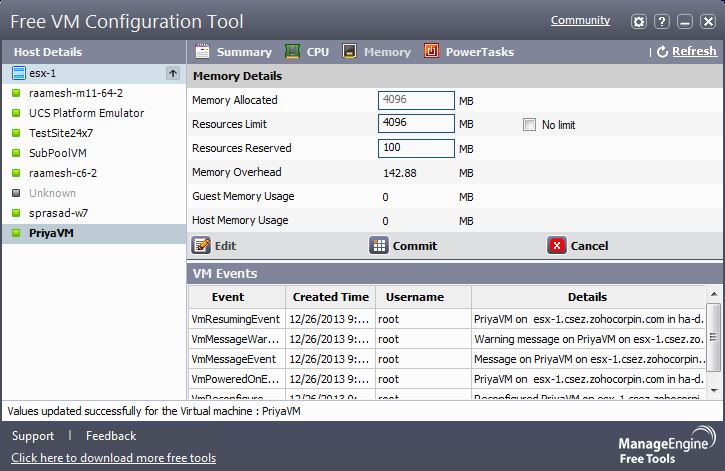Open the Feedback link
This screenshot has width=725, height=471.
tap(111, 436)
